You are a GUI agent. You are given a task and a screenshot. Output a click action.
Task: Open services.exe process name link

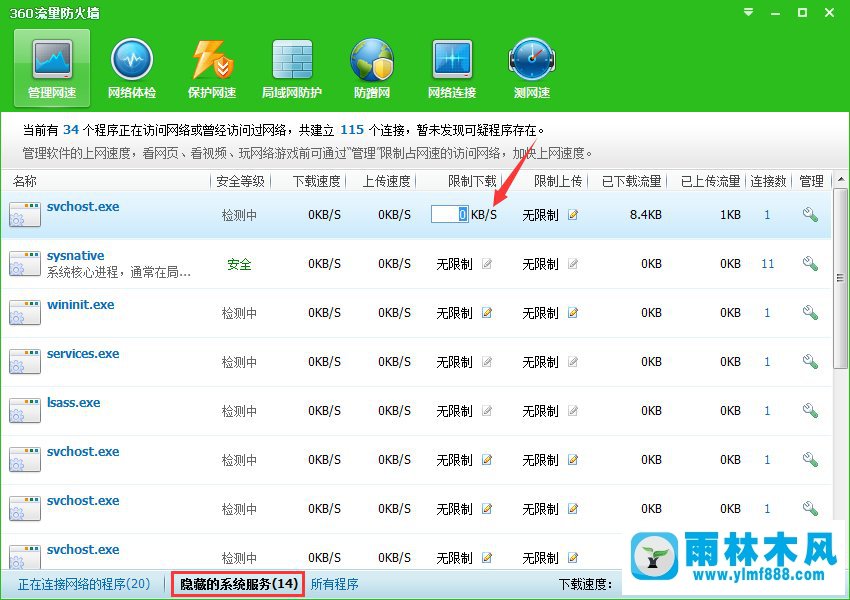(83, 353)
